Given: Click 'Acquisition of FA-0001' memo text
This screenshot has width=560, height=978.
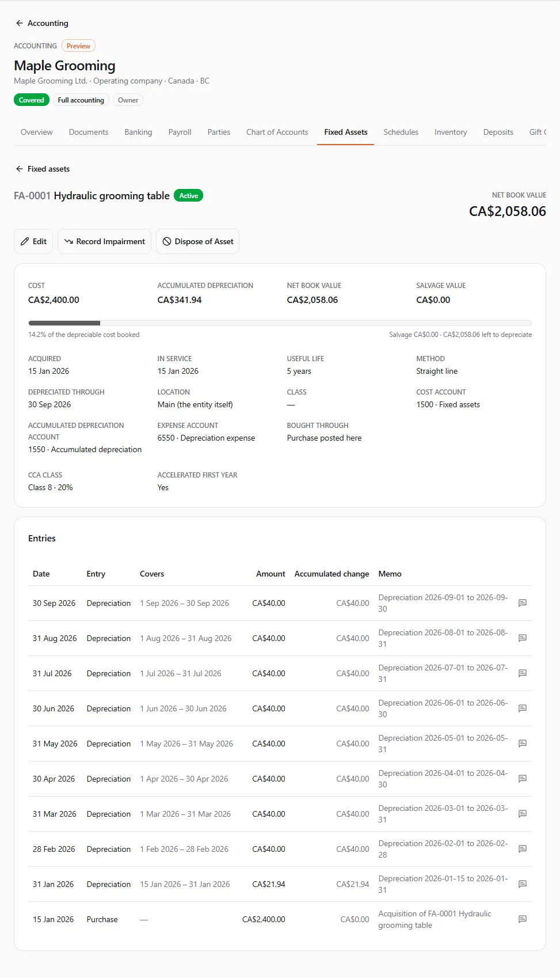Looking at the screenshot, I should tap(435, 919).
